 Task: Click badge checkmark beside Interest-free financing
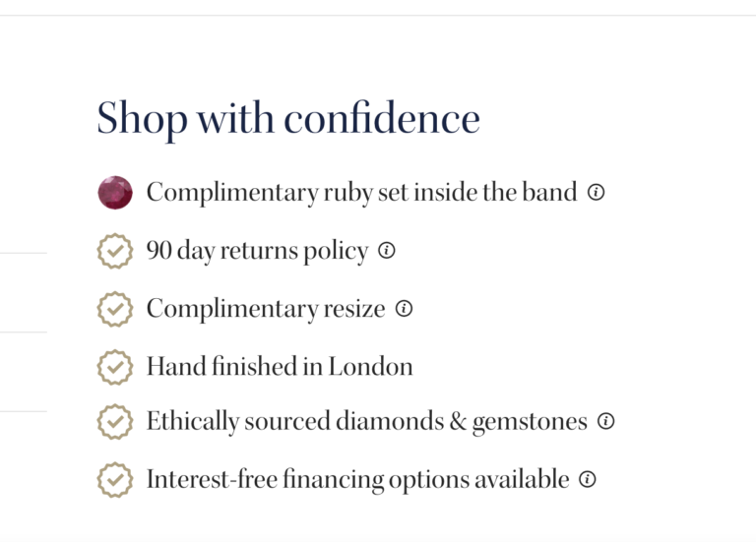coord(115,480)
